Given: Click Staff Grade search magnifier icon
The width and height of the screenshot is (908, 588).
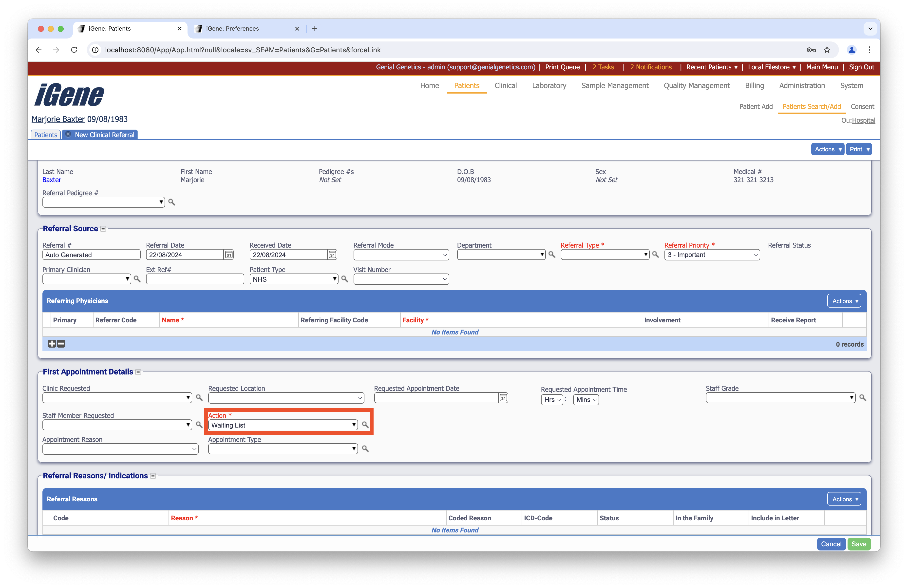Looking at the screenshot, I should [863, 398].
